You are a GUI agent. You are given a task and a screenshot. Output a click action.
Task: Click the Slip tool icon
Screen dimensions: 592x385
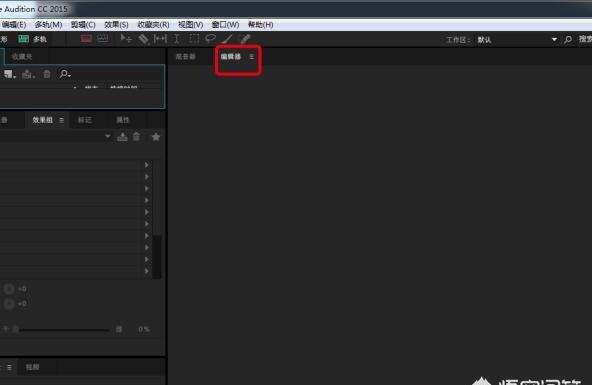160,39
